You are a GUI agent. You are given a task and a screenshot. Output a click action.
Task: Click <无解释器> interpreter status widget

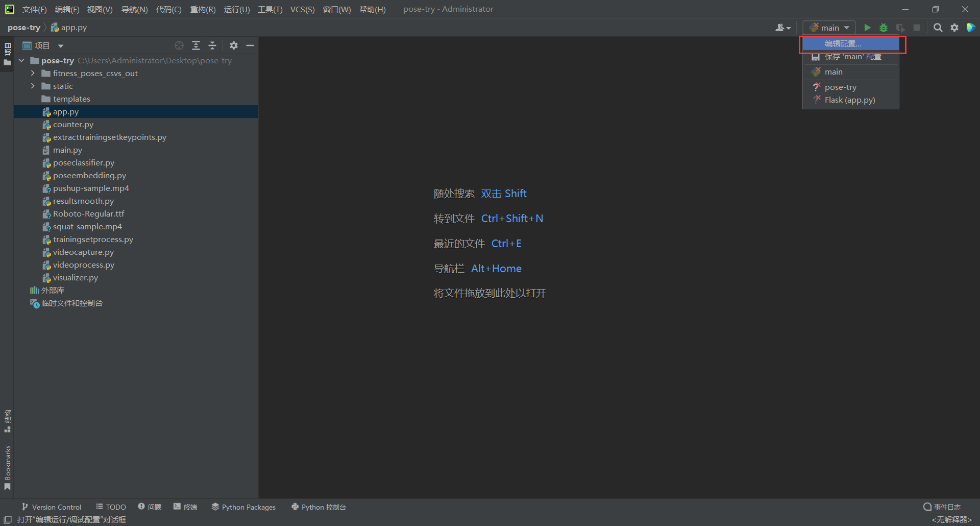pos(951,520)
